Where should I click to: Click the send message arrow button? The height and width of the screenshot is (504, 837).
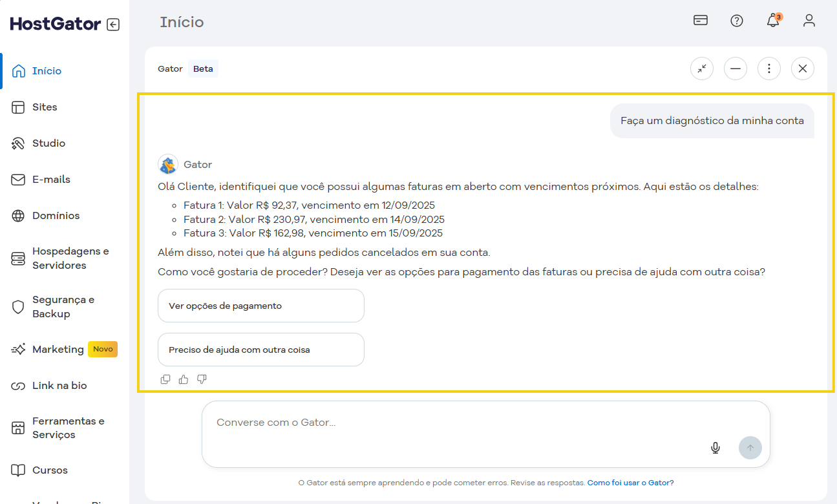point(750,448)
